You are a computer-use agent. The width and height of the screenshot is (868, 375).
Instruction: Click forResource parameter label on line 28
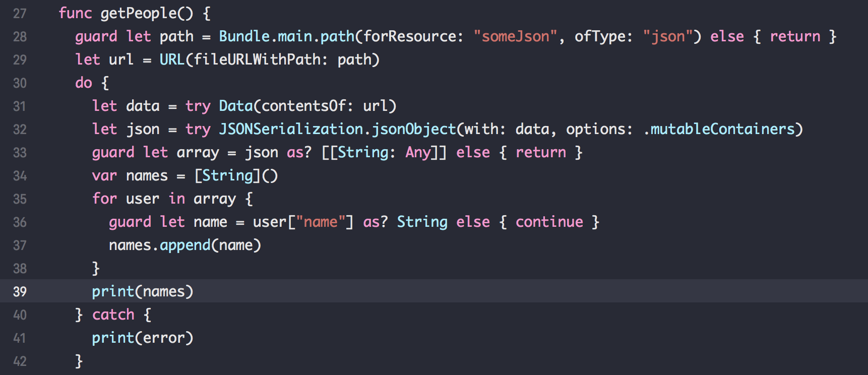pos(409,37)
